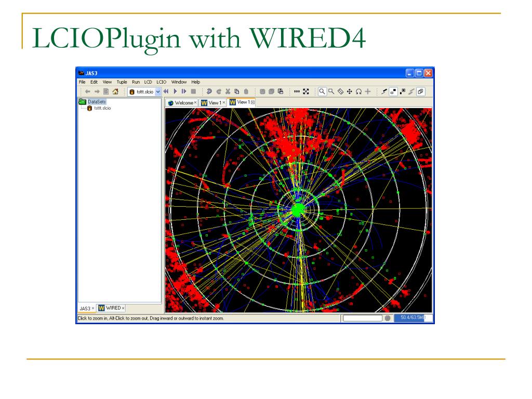The height and width of the screenshot is (399, 532).
Task: Click the cut scissors icon
Action: (x=228, y=91)
